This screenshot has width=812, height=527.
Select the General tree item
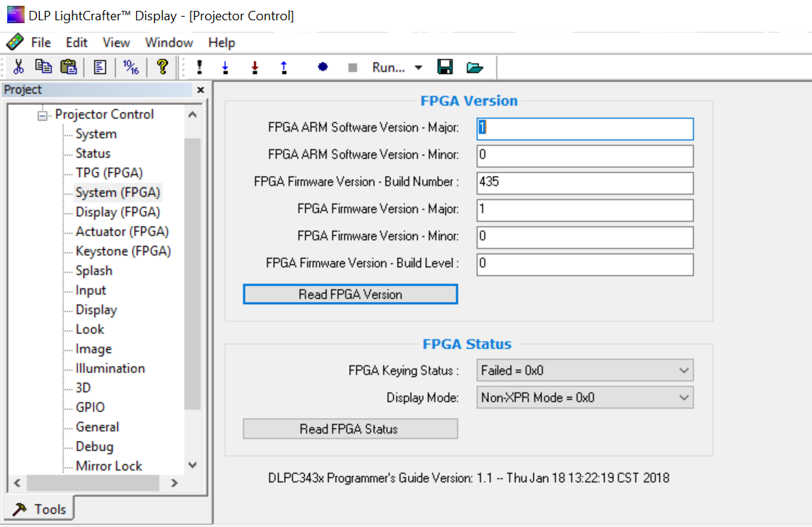click(97, 427)
